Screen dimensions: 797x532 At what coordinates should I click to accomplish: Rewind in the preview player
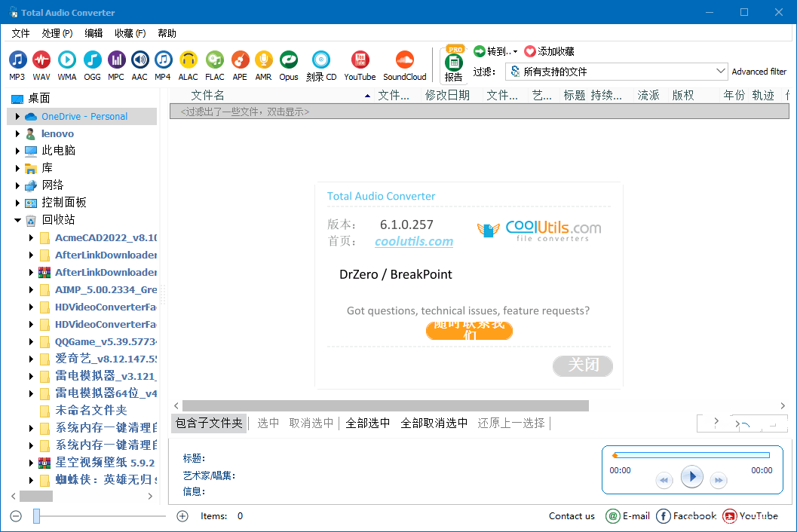coord(664,480)
